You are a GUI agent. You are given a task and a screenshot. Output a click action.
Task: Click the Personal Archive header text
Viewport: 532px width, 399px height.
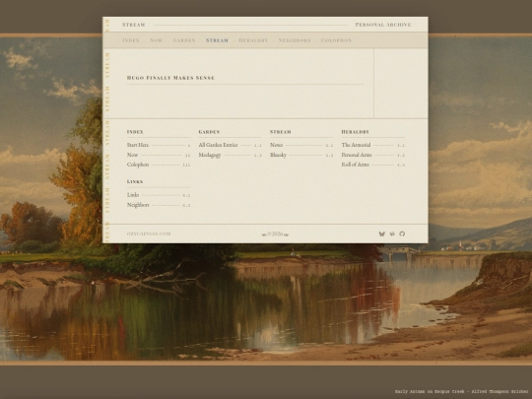[x=383, y=25]
